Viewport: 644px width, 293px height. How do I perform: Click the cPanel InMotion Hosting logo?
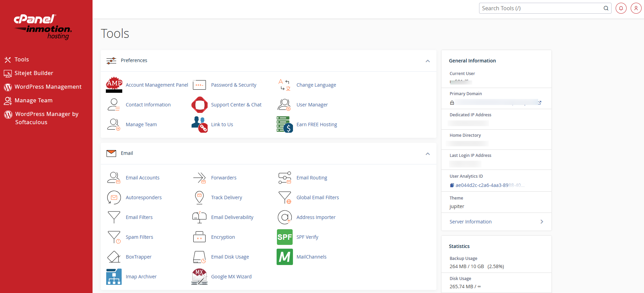pyautogui.click(x=43, y=27)
